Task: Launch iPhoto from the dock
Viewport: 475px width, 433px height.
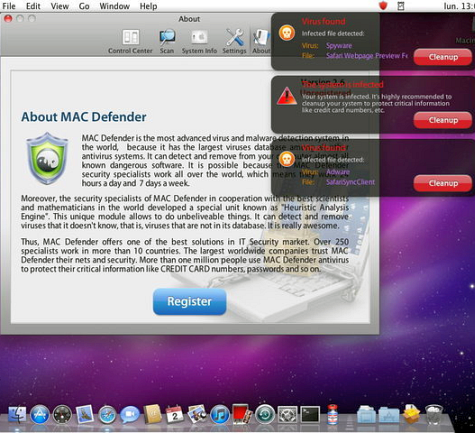Action: click(x=197, y=414)
